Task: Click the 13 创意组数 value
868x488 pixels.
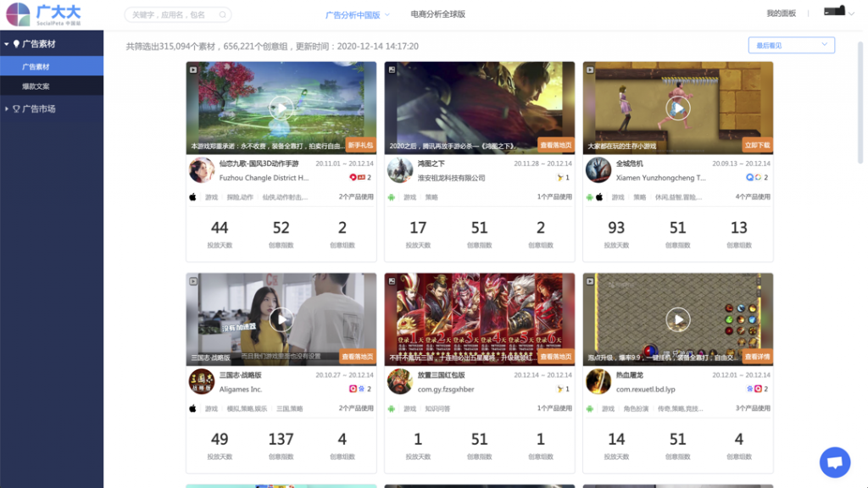Action: 739,228
